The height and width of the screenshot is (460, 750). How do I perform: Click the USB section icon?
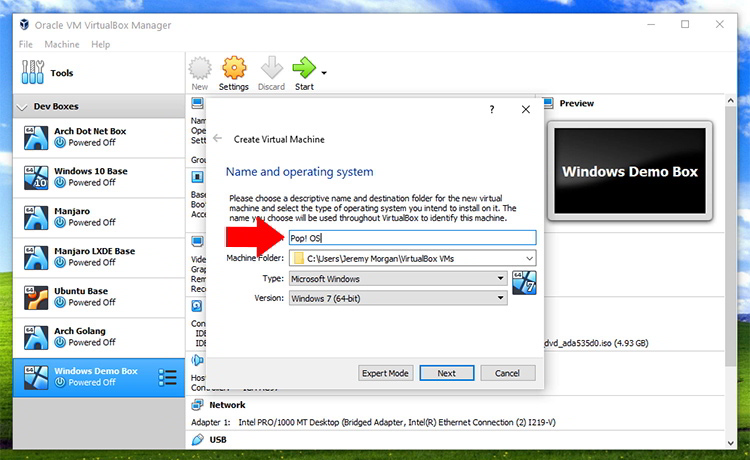point(198,439)
